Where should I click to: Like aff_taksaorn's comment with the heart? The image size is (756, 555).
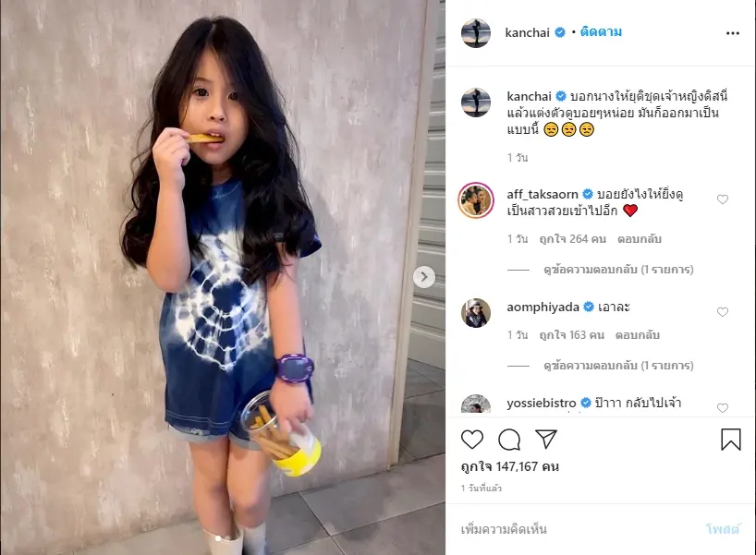click(722, 199)
